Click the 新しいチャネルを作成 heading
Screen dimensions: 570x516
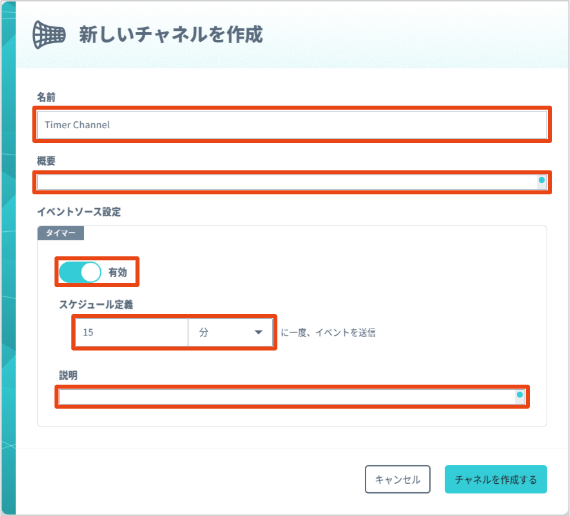(171, 35)
